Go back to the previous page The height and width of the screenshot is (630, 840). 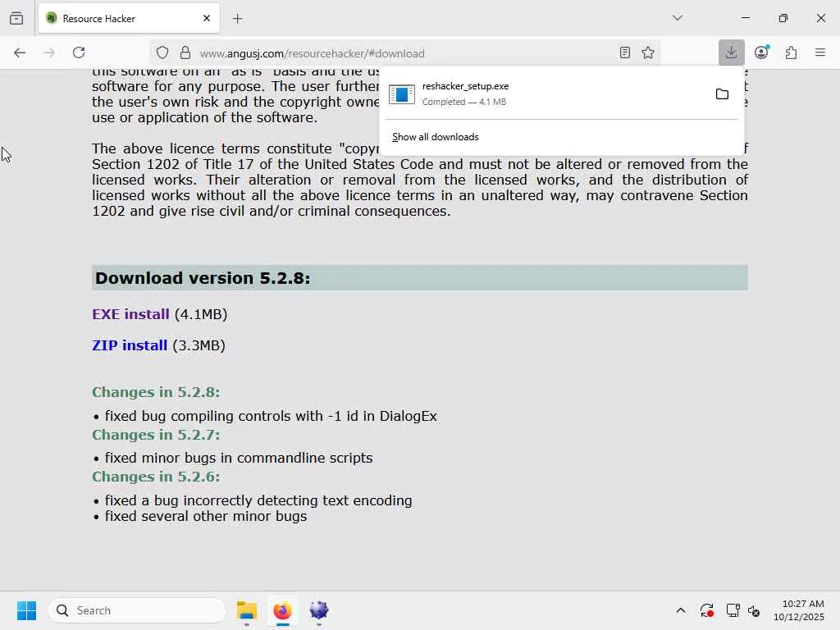point(20,52)
